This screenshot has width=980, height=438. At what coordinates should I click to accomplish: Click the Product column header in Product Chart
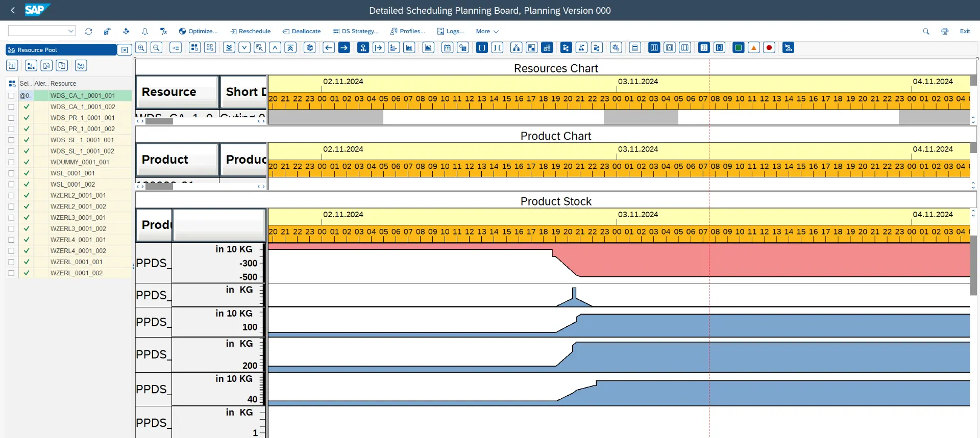(x=177, y=160)
